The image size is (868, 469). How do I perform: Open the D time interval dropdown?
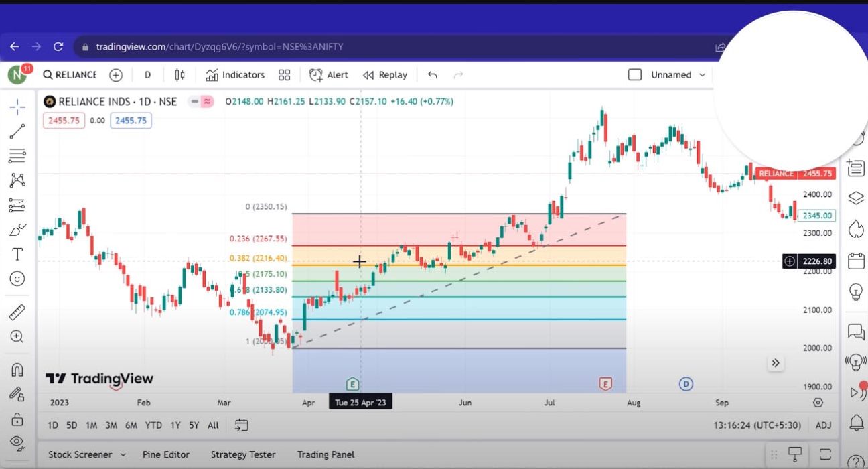click(x=148, y=75)
